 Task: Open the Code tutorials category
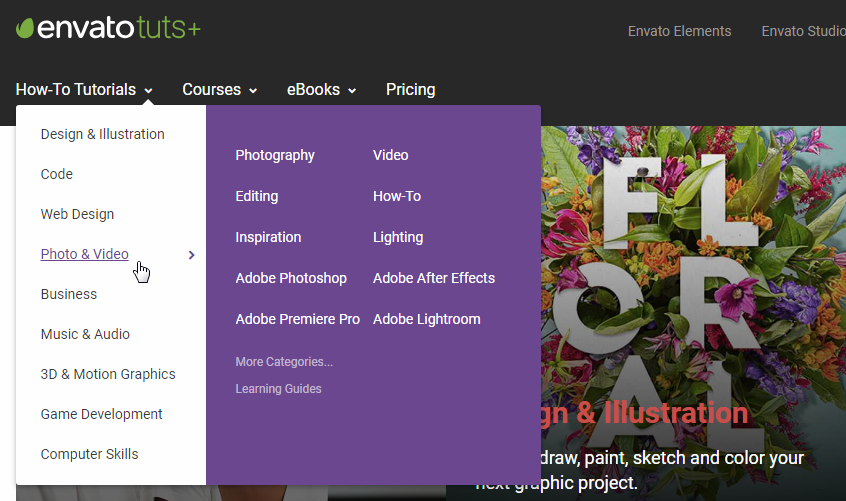(x=57, y=174)
